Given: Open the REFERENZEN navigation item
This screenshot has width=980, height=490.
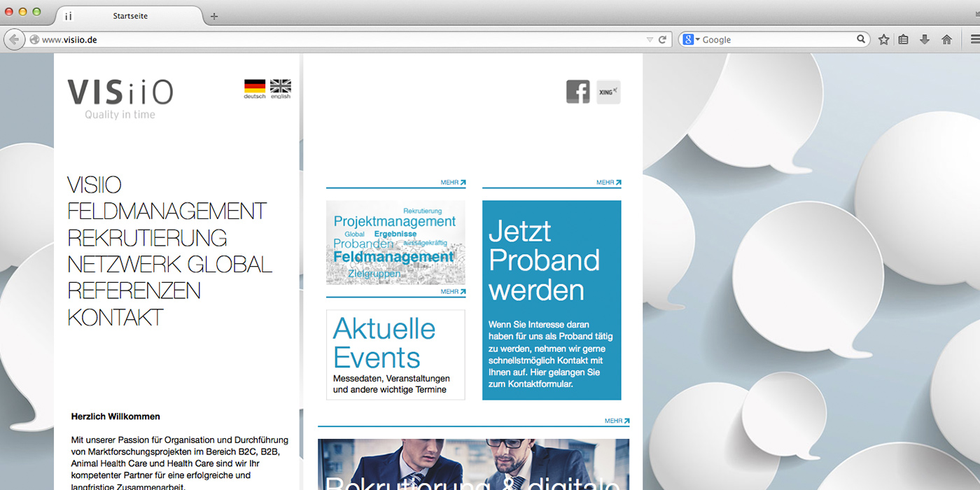Looking at the screenshot, I should coord(134,290).
